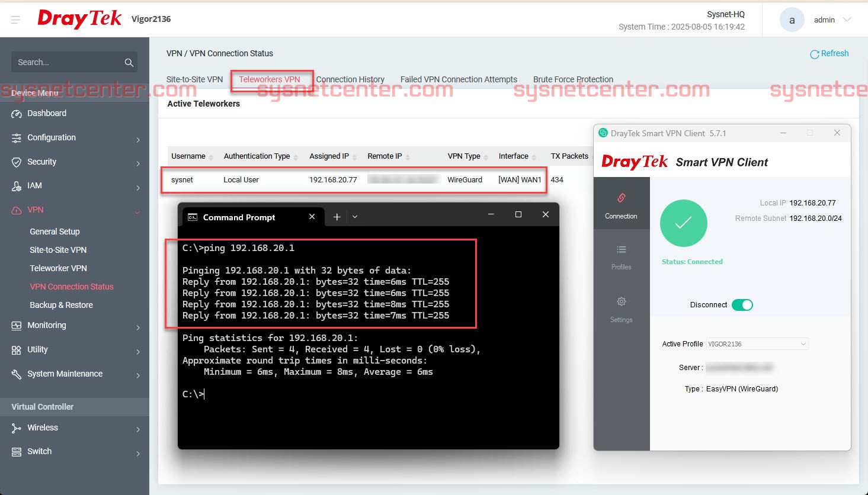Sort by Interface column arrows
The image size is (868, 495).
[x=534, y=157]
